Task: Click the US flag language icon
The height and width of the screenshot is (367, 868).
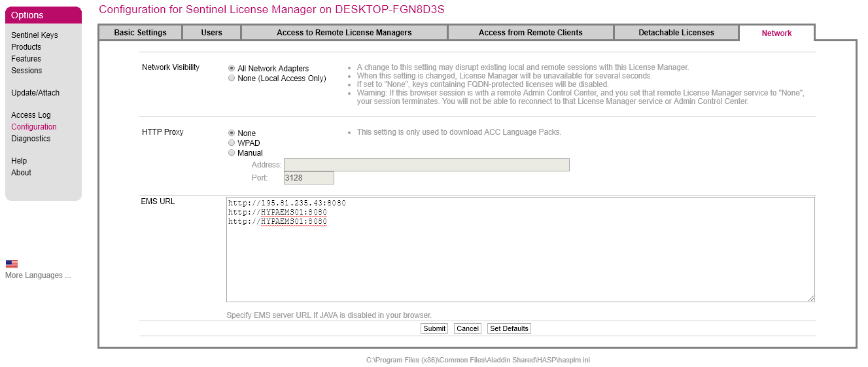Action: (x=12, y=264)
